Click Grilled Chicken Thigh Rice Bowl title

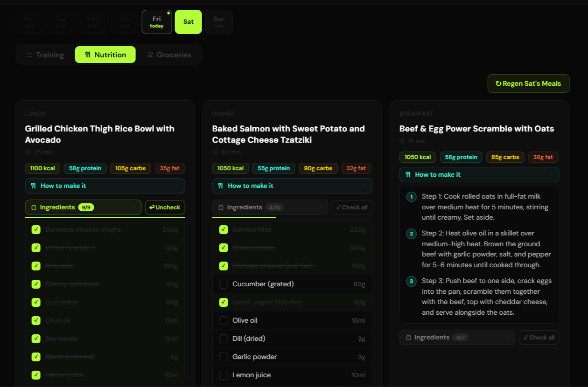click(x=100, y=134)
